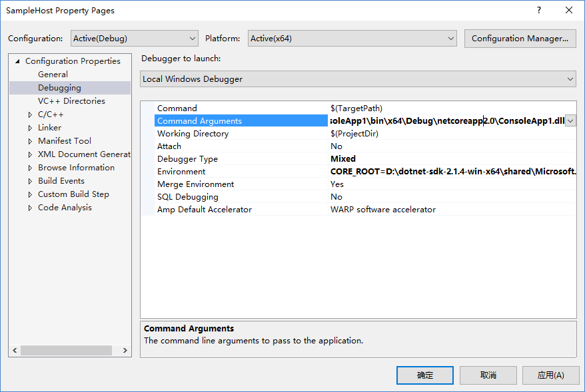
Task: Expand the C/C++ tree node
Action: click(x=29, y=114)
